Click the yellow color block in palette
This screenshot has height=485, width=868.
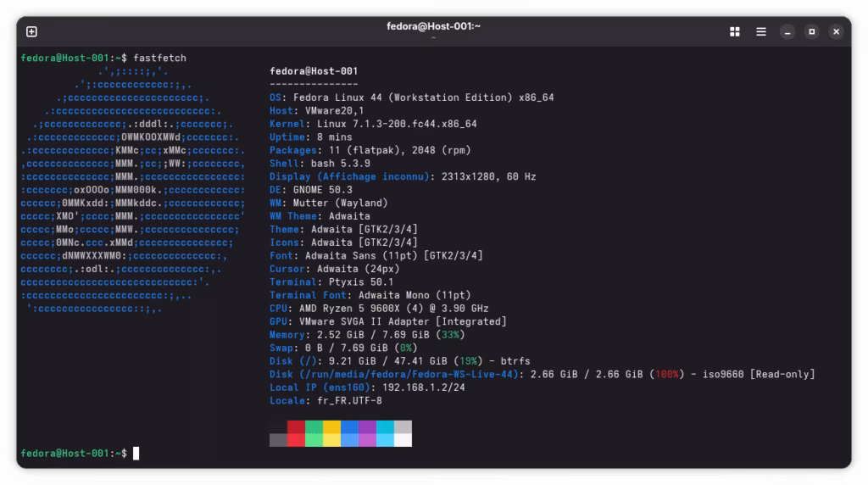pos(331,426)
